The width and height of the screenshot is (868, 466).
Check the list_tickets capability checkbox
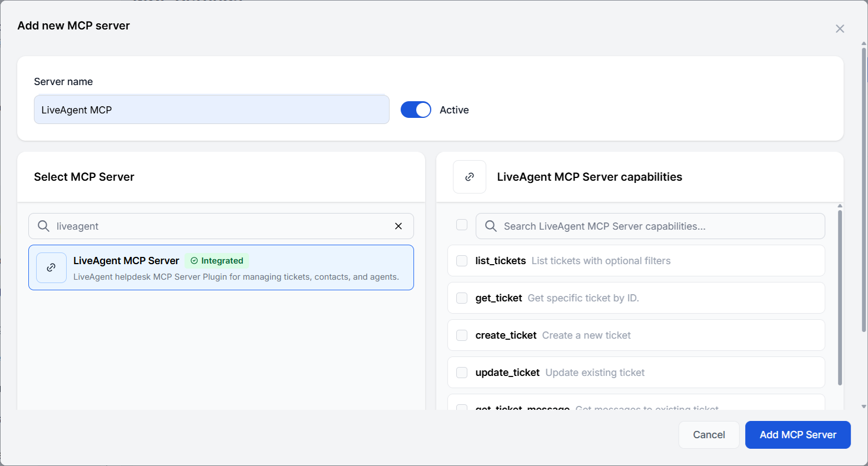pyautogui.click(x=461, y=260)
